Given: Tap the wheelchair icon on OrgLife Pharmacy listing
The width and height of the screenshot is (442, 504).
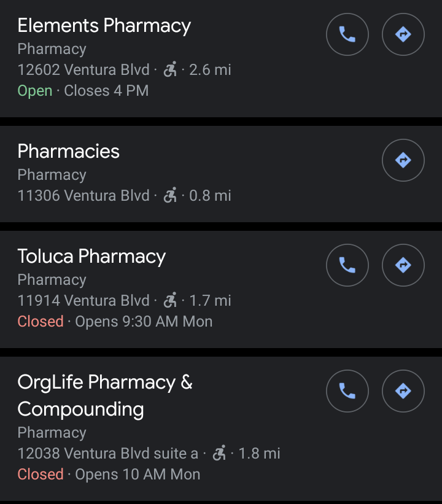Looking at the screenshot, I should click(x=219, y=453).
